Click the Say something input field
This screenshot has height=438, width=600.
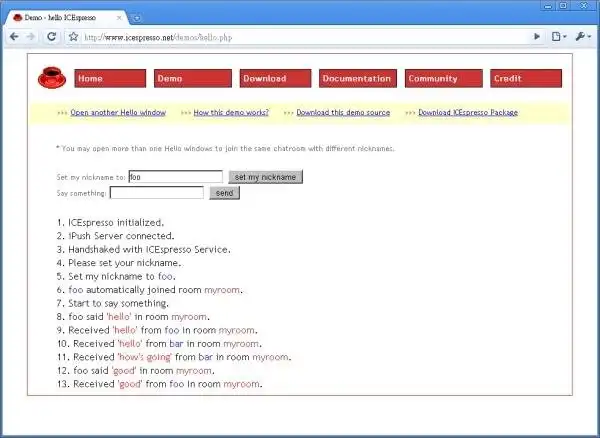[157, 193]
